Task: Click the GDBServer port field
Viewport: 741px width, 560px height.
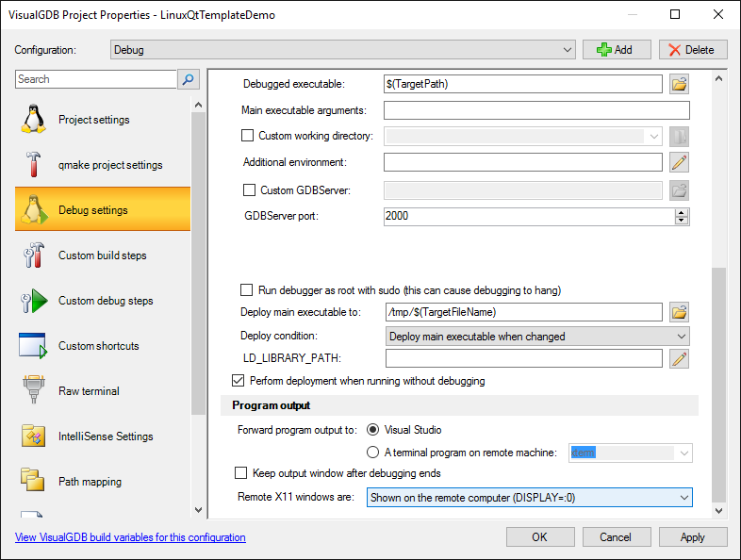Action: [x=528, y=216]
